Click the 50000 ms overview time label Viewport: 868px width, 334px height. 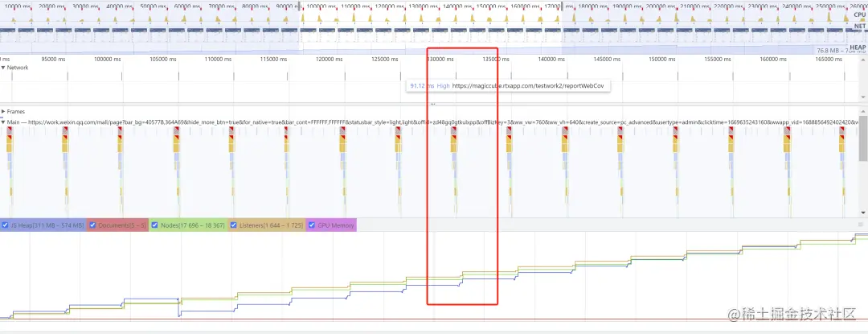pos(154,6)
